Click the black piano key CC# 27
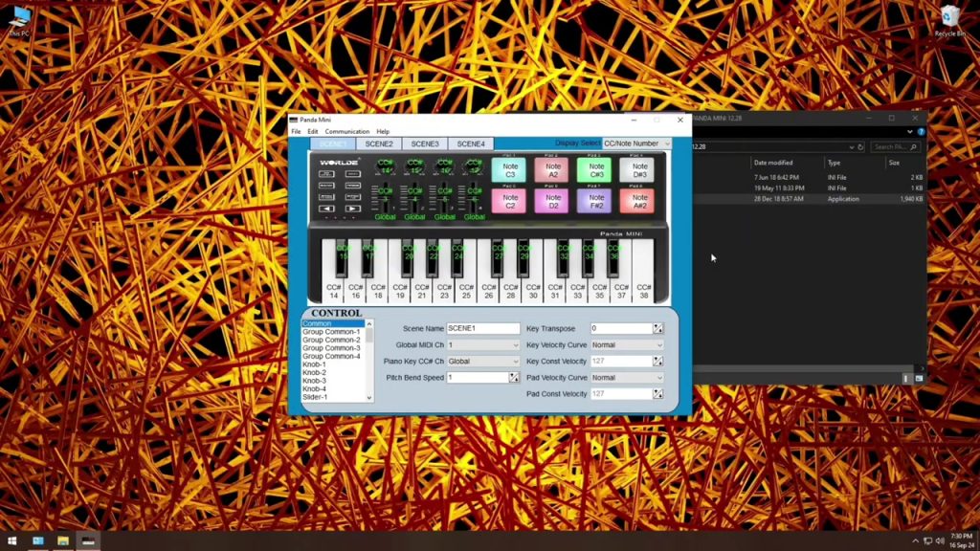Screen dimensions: 980x551 (497, 257)
